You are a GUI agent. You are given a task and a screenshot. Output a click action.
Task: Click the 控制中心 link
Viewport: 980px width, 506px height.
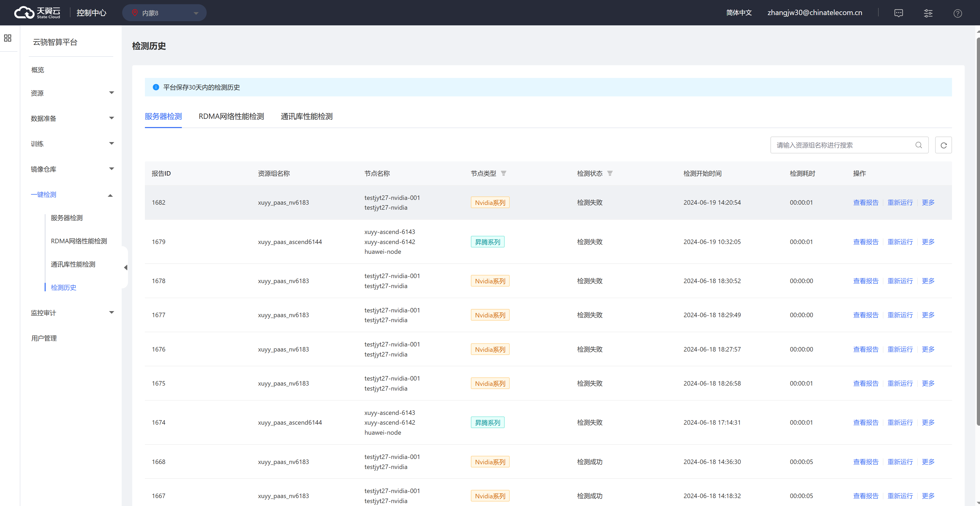(x=91, y=13)
